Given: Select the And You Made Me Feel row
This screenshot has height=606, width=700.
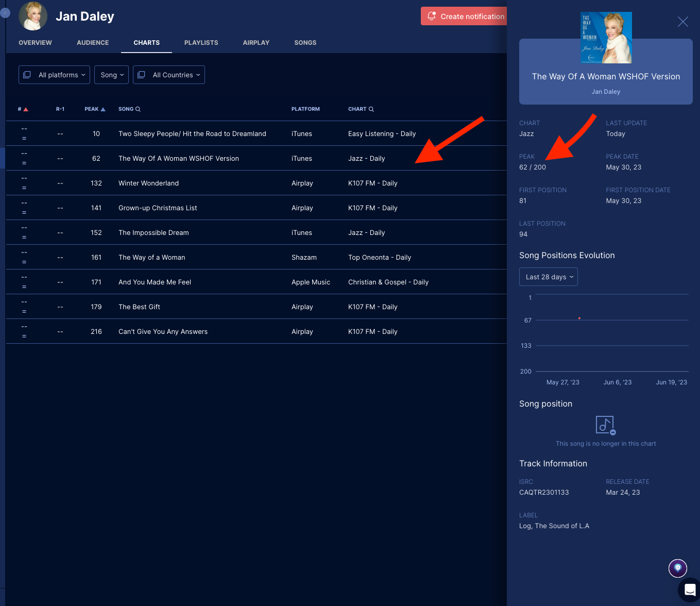Looking at the screenshot, I should click(257, 282).
